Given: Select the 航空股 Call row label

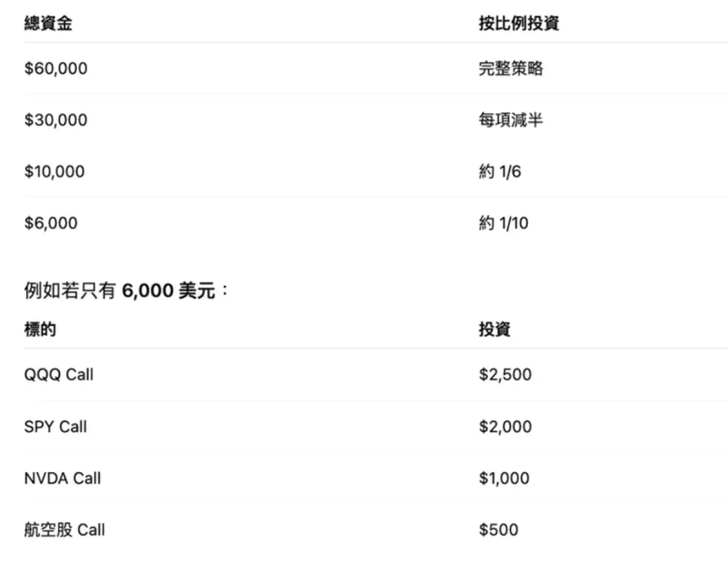Looking at the screenshot, I should 64,530.
